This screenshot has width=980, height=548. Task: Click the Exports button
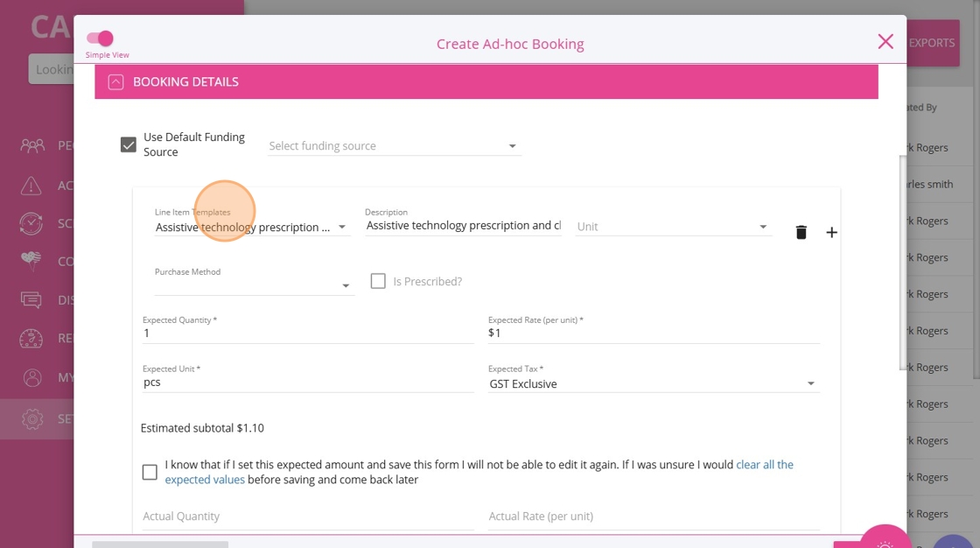tap(932, 42)
